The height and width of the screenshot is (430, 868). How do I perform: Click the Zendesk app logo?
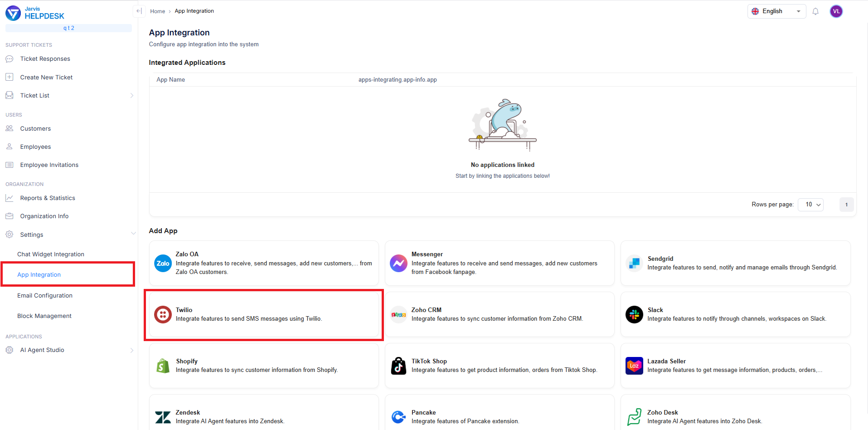[163, 417]
